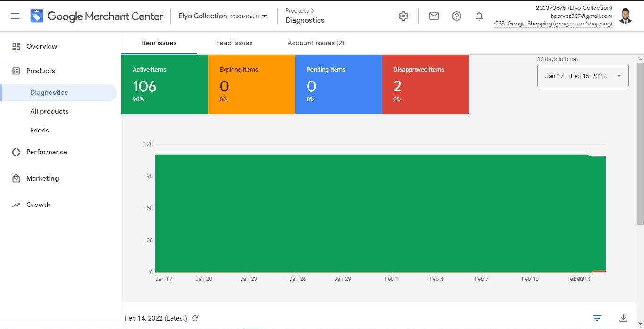
Task: Switch to the Feed issues tab
Action: [234, 43]
